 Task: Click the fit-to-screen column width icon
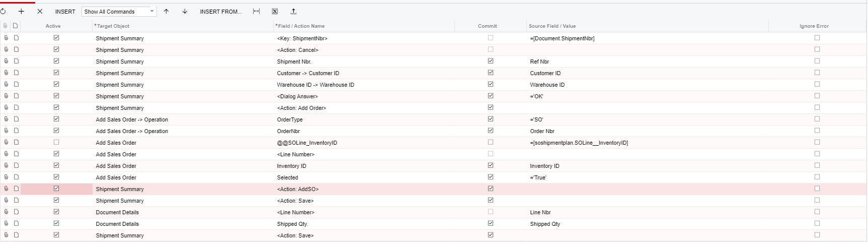[256, 11]
